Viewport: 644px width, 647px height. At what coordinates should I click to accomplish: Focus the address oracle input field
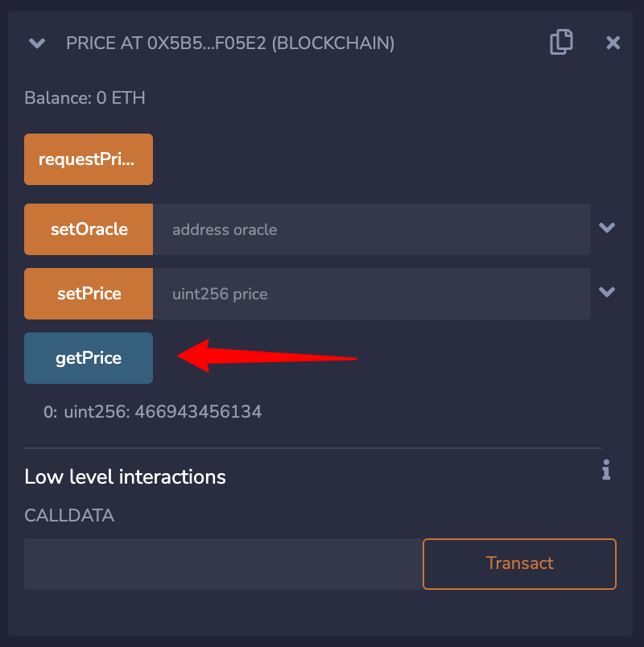[x=371, y=229]
